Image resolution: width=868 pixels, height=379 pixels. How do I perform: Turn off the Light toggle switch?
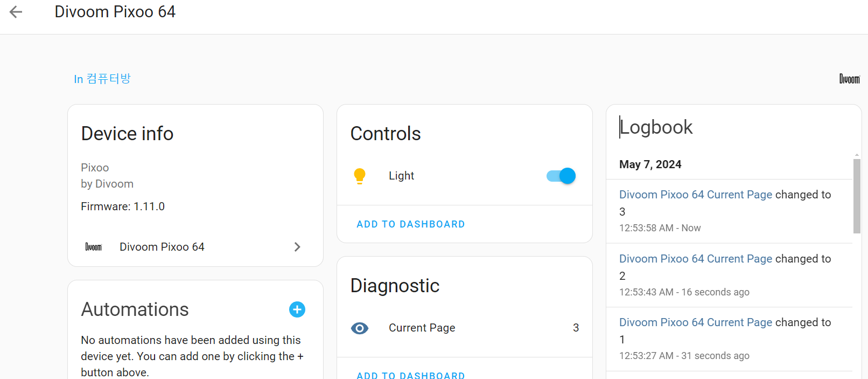(x=561, y=176)
